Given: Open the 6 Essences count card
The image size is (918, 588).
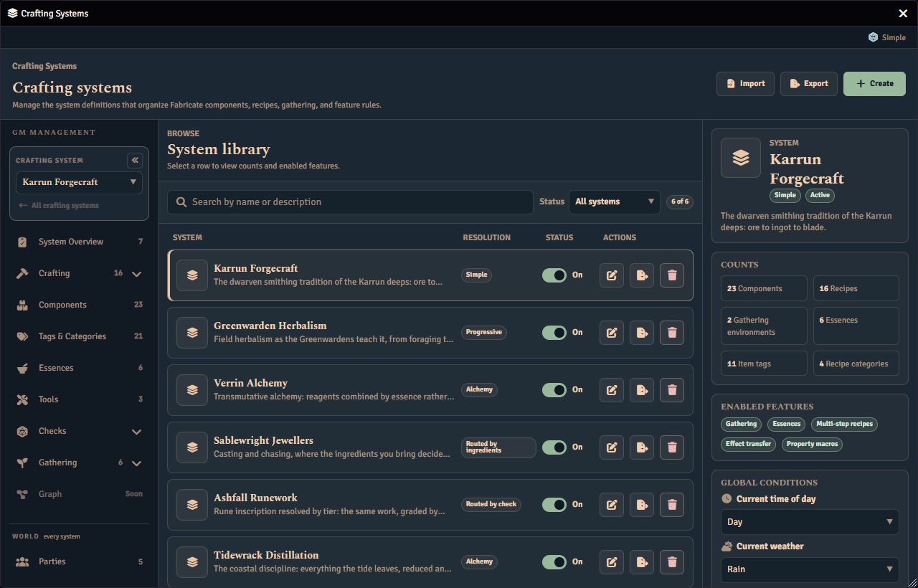Looking at the screenshot, I should click(856, 326).
